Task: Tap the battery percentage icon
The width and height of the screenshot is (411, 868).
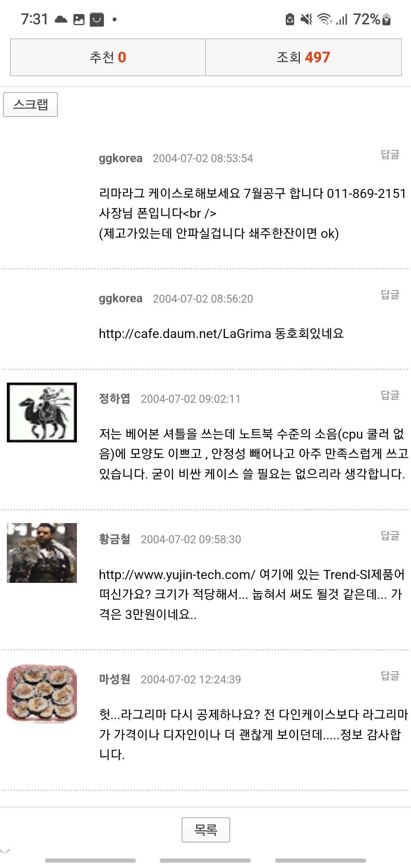Action: pos(371,19)
